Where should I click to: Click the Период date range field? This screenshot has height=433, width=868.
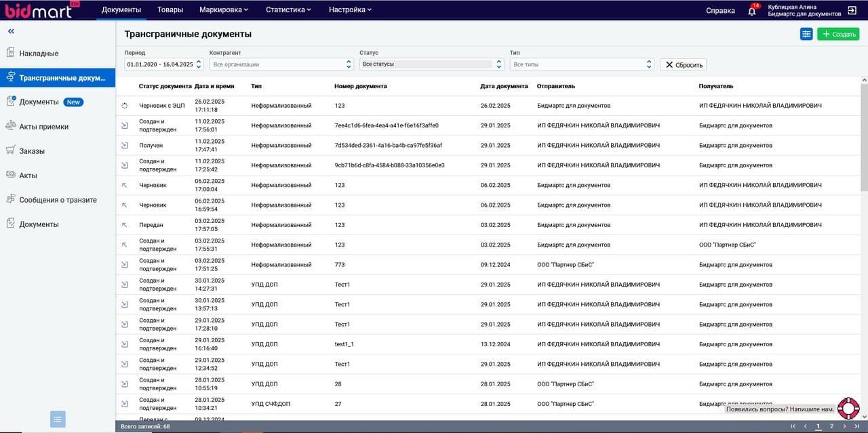(163, 64)
